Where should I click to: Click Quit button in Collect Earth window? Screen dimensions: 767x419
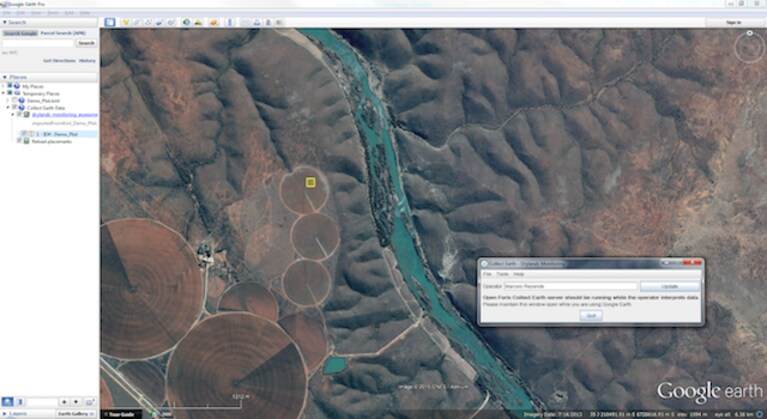tap(591, 316)
